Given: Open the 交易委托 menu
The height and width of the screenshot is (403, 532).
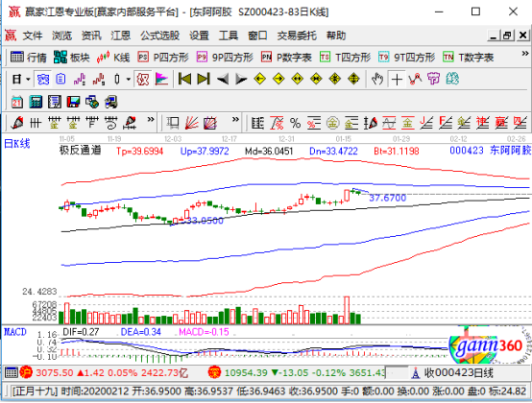Looking at the screenshot, I should point(297,36).
